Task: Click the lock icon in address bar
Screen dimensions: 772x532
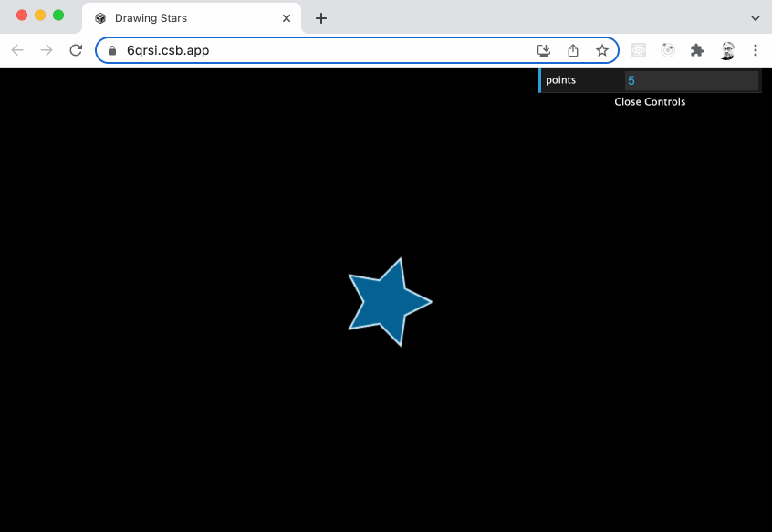Action: tap(112, 51)
